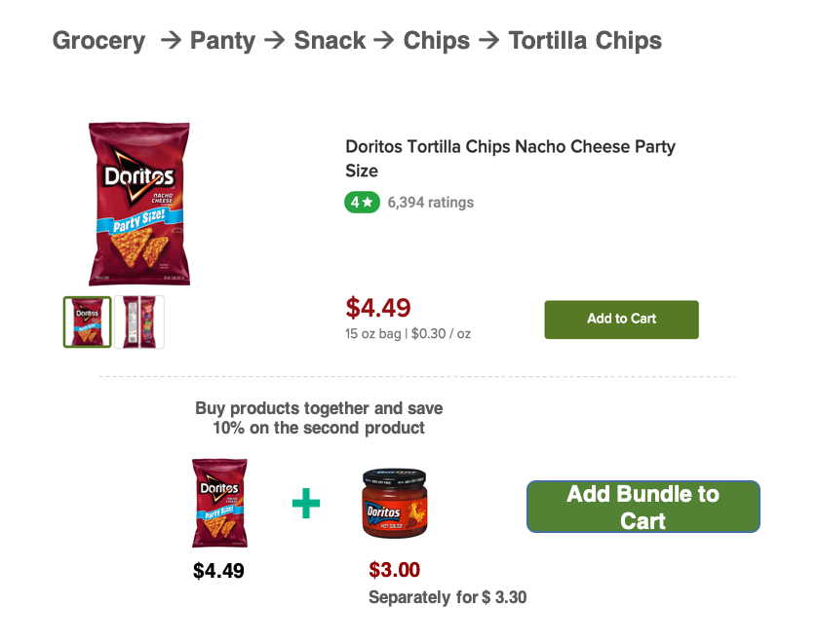Add Doritos to cart

(621, 320)
